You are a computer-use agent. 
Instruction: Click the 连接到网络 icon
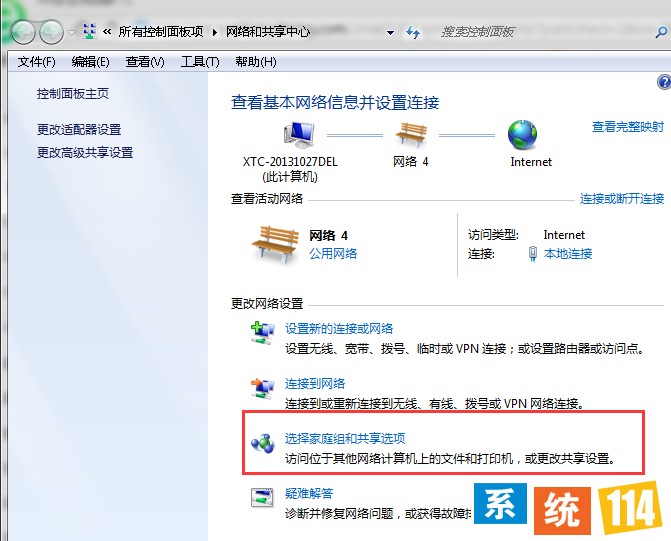tap(262, 387)
